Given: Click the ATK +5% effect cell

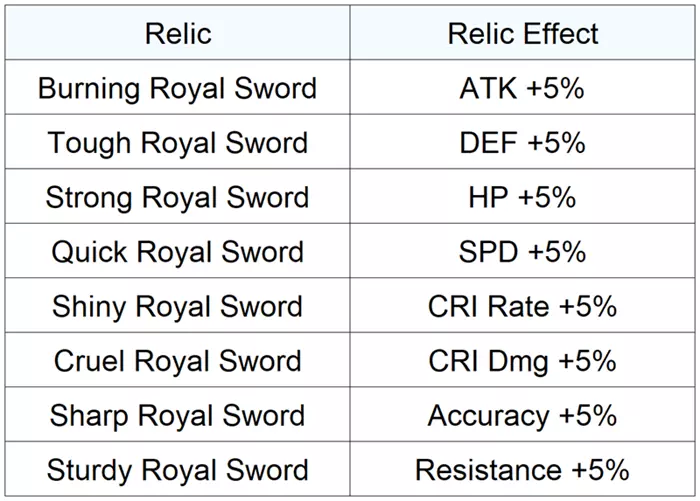Looking at the screenshot, I should point(522,88).
